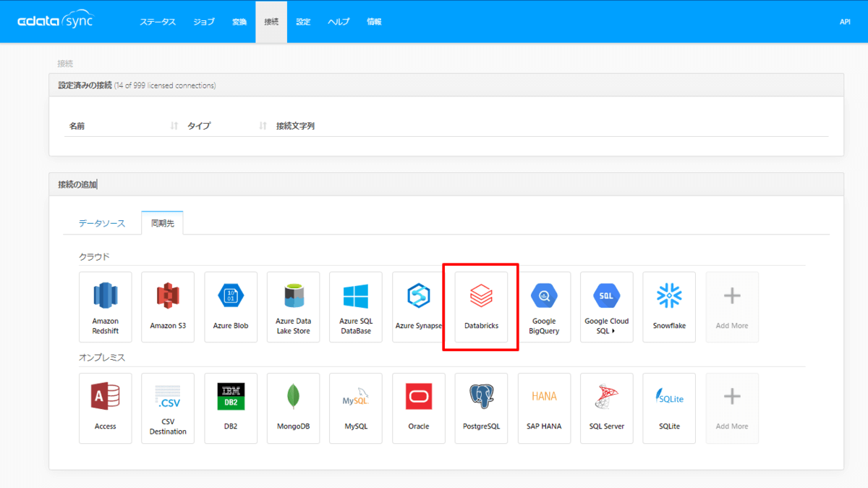868x488 pixels.
Task: Click the API link in header
Action: point(845,22)
